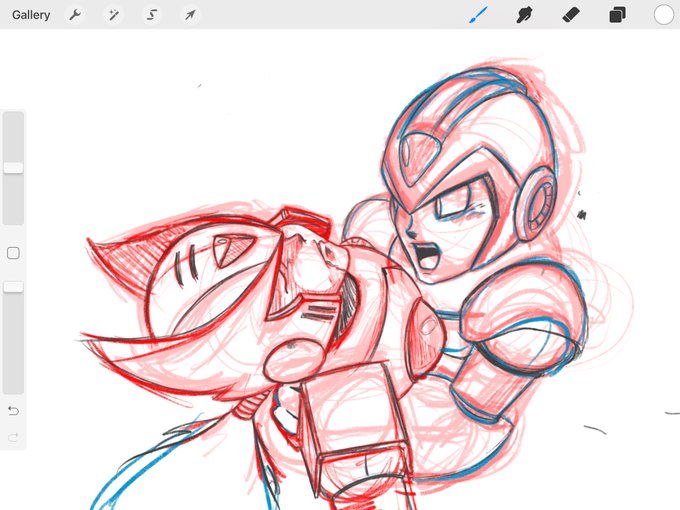
Task: Open the Layers panel
Action: point(617,15)
